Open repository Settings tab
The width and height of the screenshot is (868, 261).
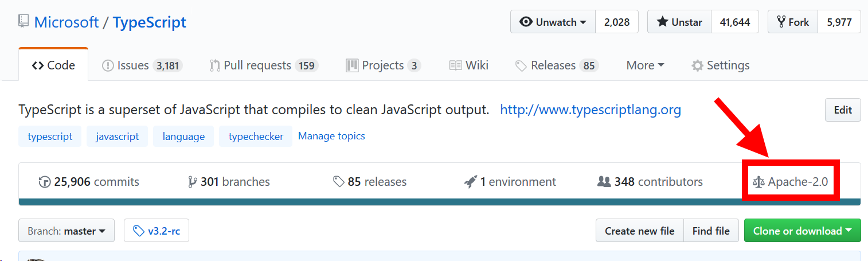[721, 65]
